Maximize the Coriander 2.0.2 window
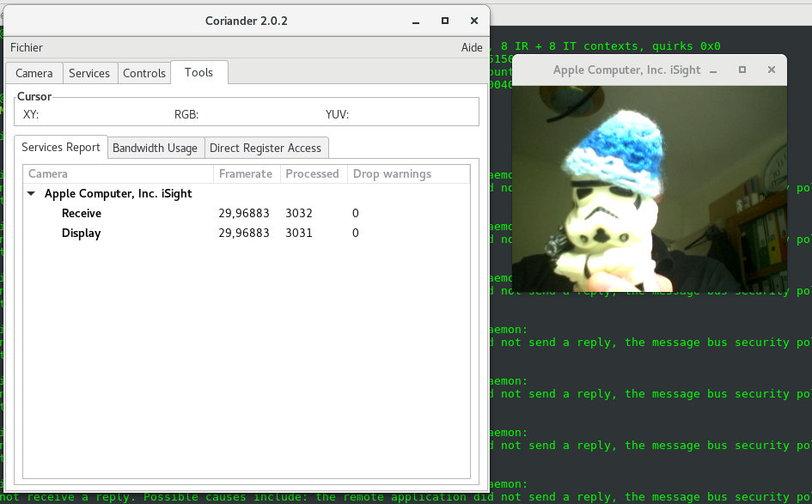The image size is (812, 504). [445, 21]
